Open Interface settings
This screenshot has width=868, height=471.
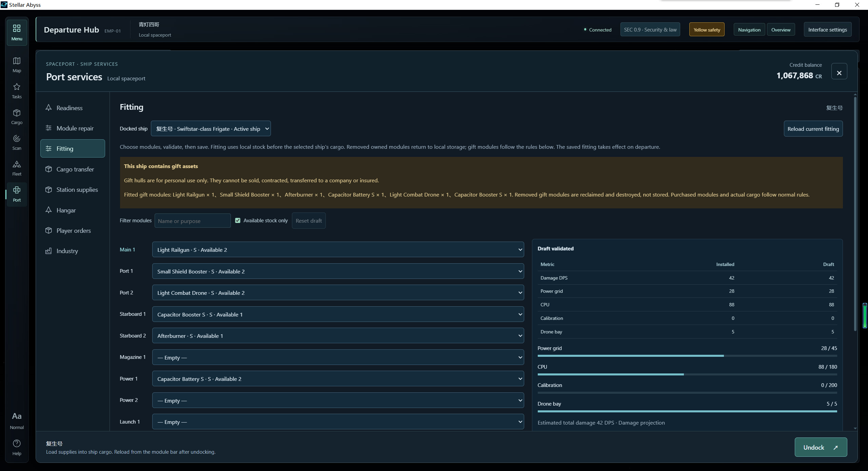[x=827, y=29]
